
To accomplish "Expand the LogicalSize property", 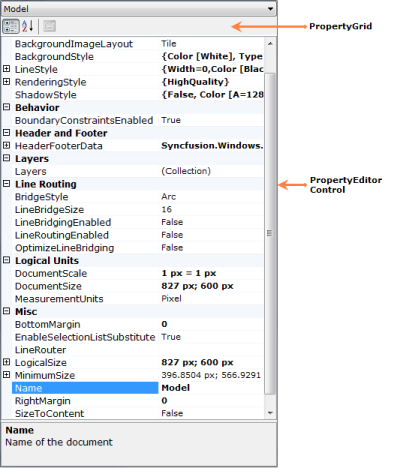I will tap(6, 362).
